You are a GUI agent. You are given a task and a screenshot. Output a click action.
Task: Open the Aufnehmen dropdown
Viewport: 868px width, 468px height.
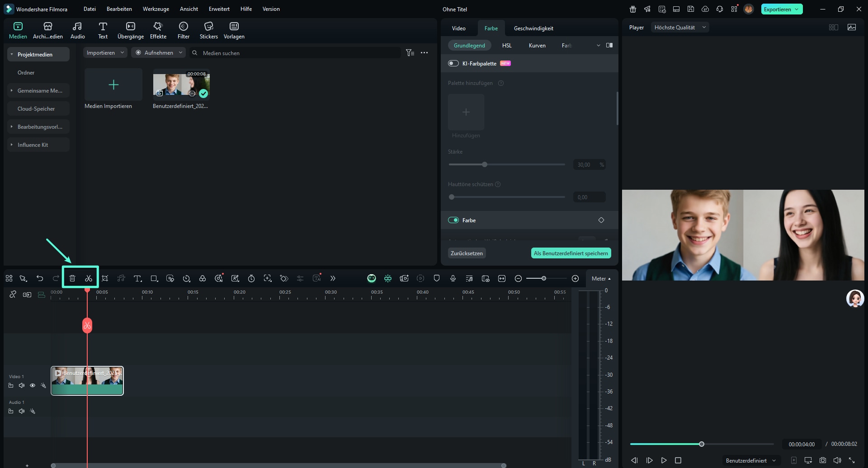point(159,53)
